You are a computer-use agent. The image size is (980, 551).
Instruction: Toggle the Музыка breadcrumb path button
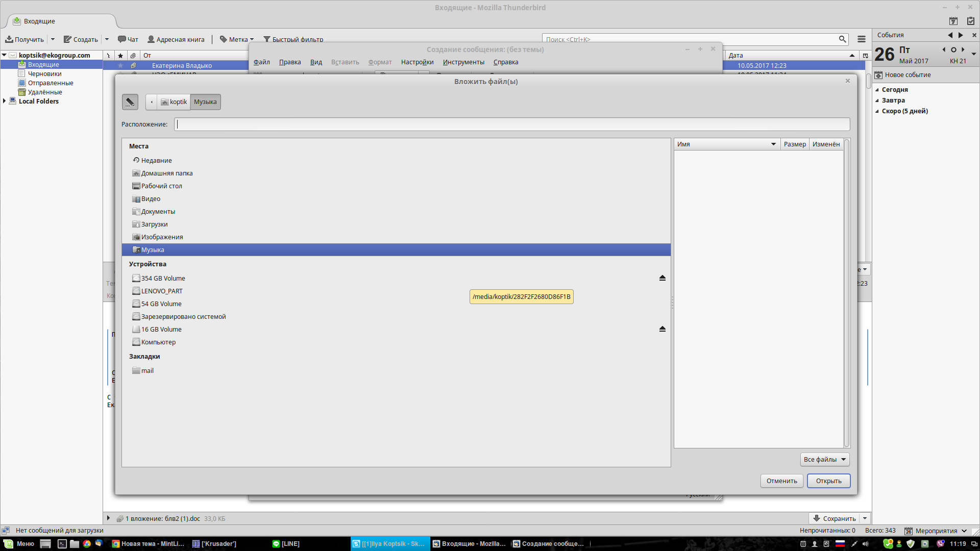click(x=205, y=102)
